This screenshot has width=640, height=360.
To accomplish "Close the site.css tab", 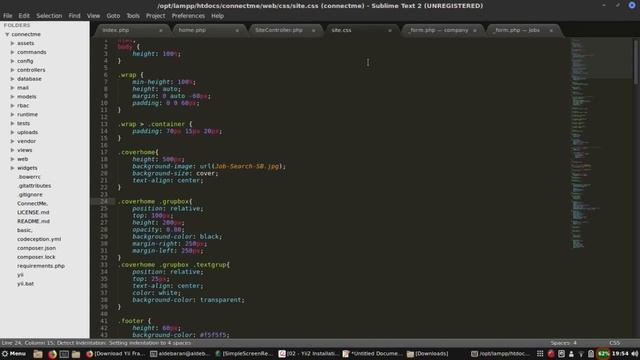I will 390,31.
